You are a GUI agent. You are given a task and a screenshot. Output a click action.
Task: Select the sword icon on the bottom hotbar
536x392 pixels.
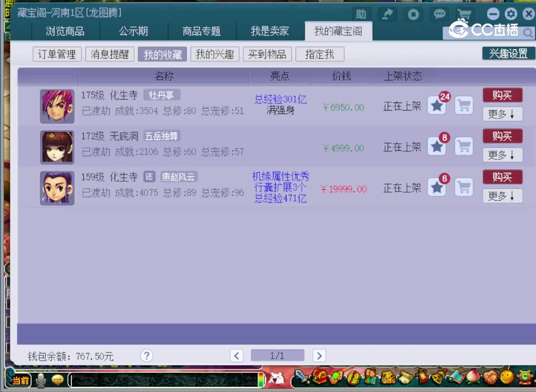click(301, 380)
